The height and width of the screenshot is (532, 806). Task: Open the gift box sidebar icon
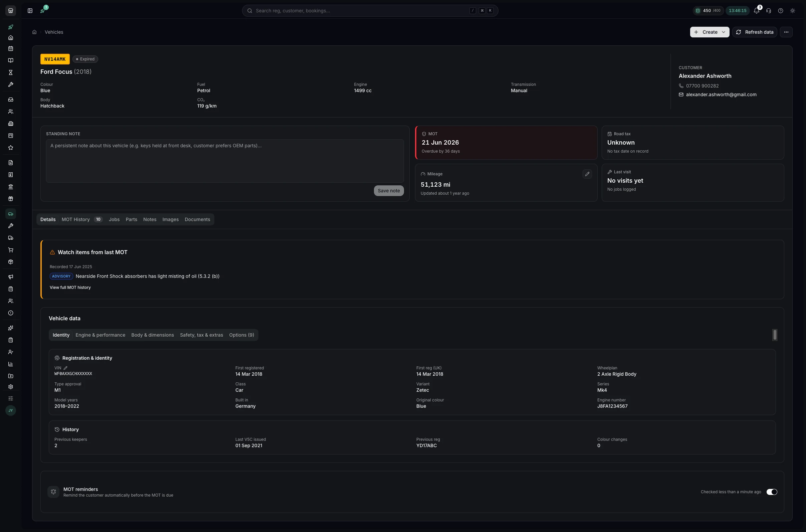click(10, 199)
